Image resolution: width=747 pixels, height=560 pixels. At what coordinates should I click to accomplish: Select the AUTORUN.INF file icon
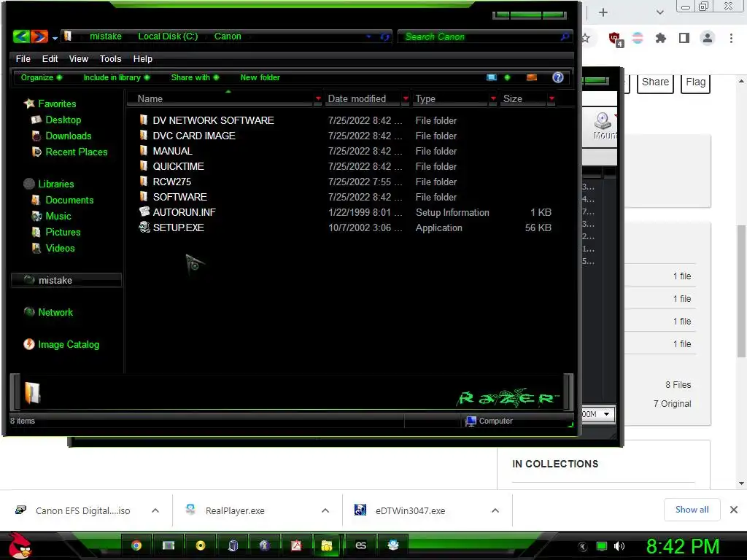(x=144, y=212)
